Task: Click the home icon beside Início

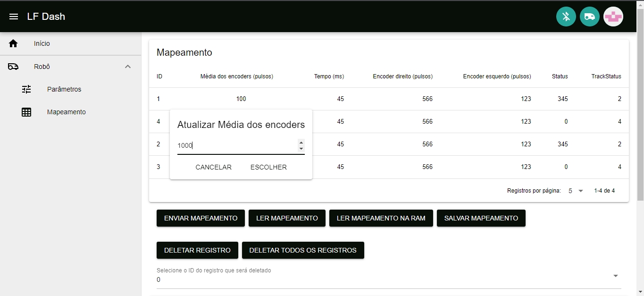Action: pos(13,43)
